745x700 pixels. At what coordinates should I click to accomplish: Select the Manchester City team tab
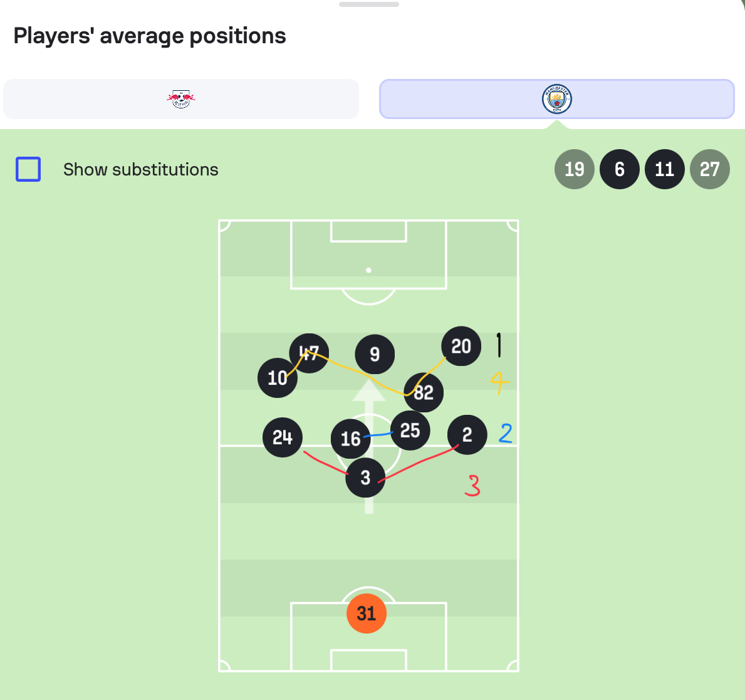(x=557, y=99)
